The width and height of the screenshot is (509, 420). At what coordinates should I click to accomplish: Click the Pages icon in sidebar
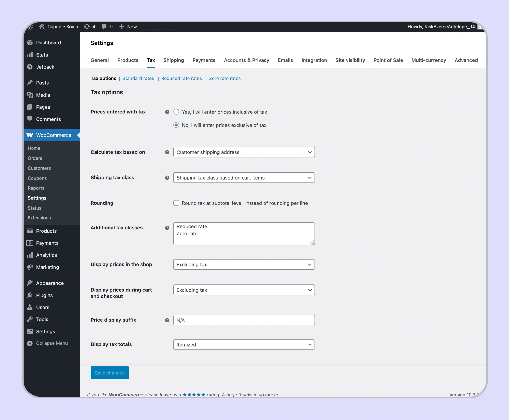click(x=30, y=107)
